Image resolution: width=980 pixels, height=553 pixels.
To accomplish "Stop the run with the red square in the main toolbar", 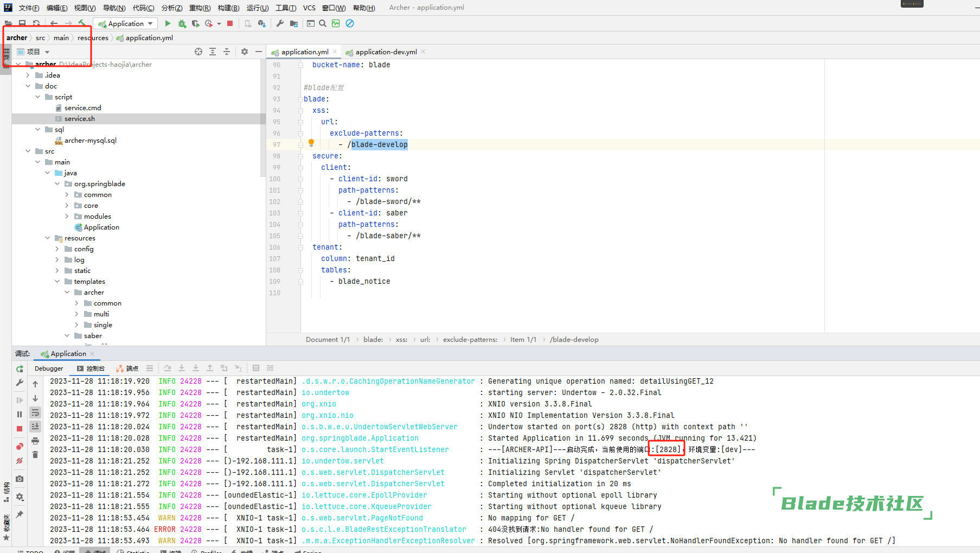I will pos(230,23).
